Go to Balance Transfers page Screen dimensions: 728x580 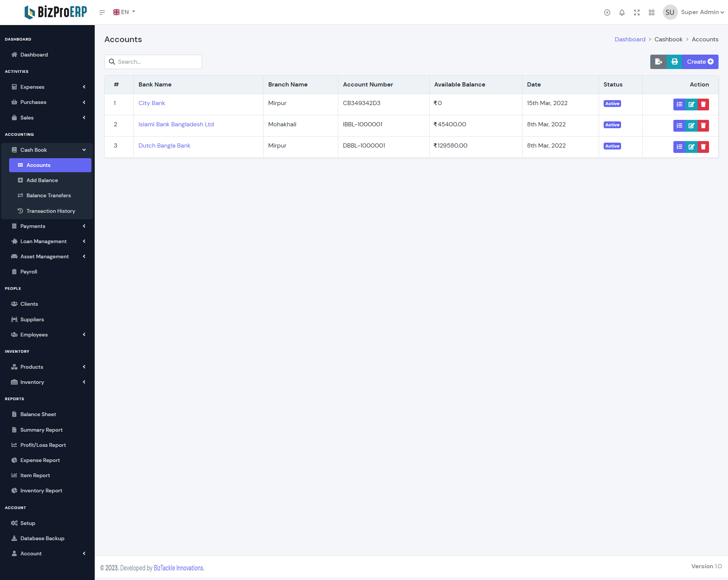click(49, 195)
